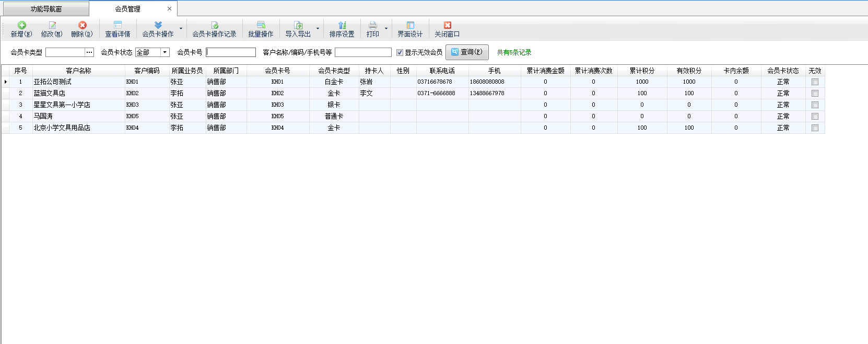Image resolution: width=868 pixels, height=344 pixels.
Task: Switch to the 功能导航窗 tab
Action: 46,9
